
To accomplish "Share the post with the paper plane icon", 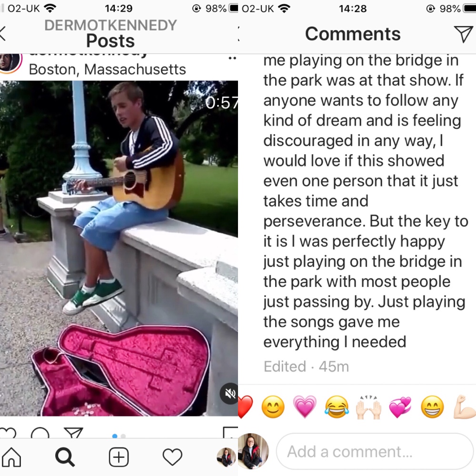I will pyautogui.click(x=73, y=433).
